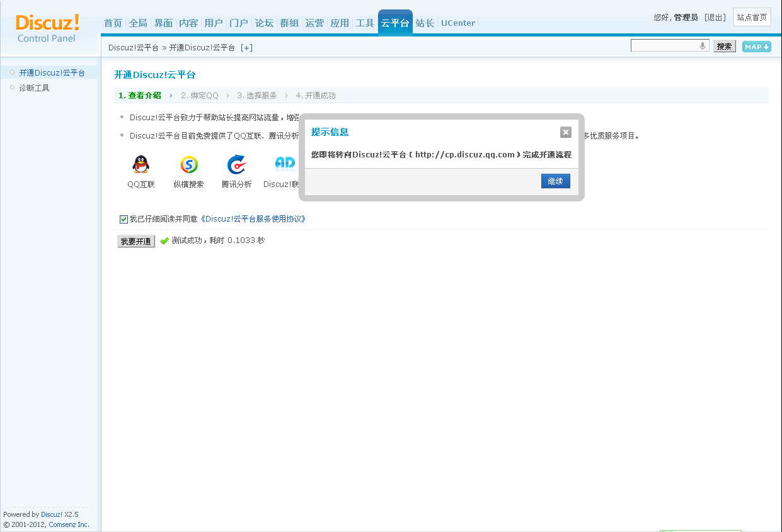
Task: Open the Comsenz Inc. footer link
Action: [69, 524]
